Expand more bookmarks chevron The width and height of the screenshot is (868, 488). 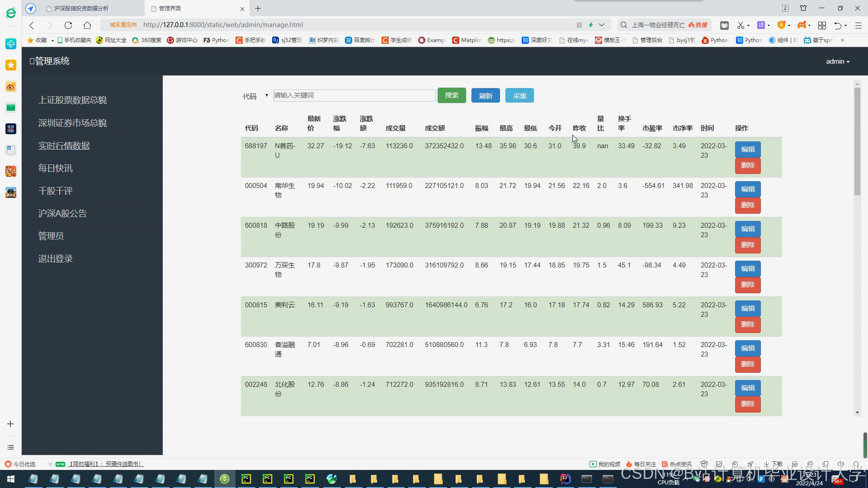click(x=842, y=40)
